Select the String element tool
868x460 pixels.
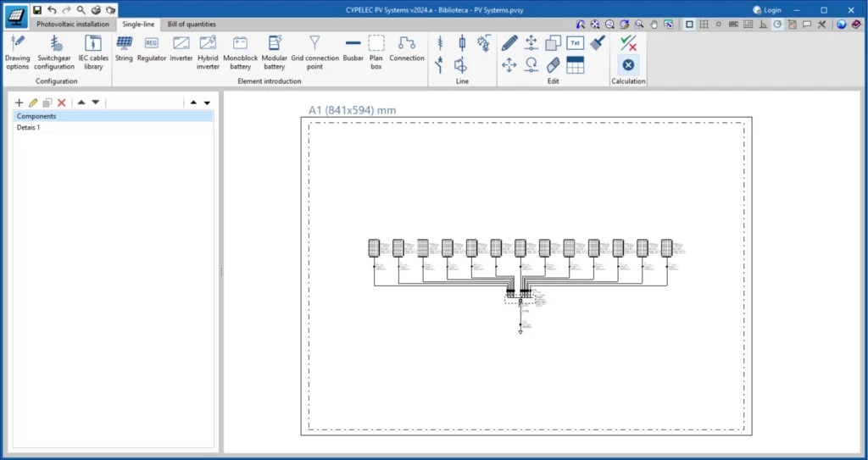[124, 49]
